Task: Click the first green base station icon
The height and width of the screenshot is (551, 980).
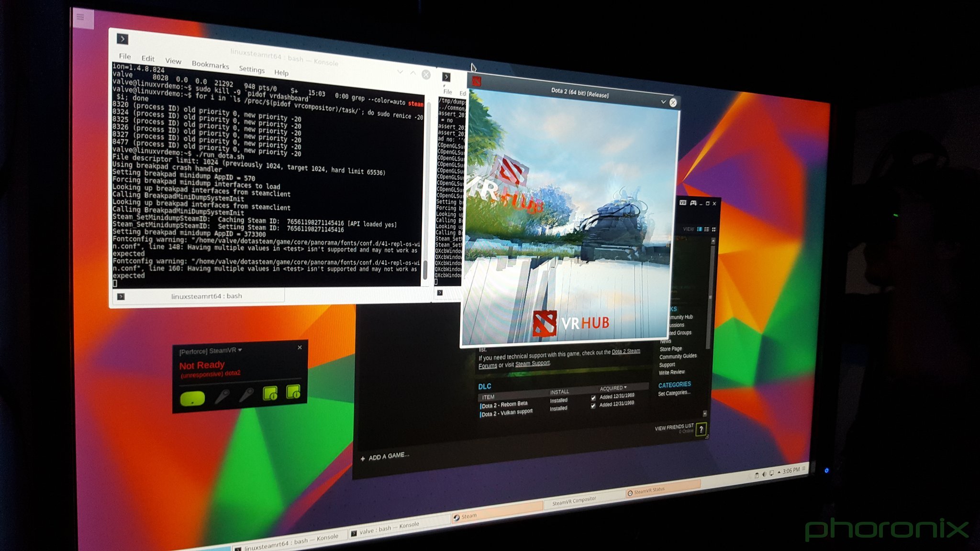Action: coord(270,394)
